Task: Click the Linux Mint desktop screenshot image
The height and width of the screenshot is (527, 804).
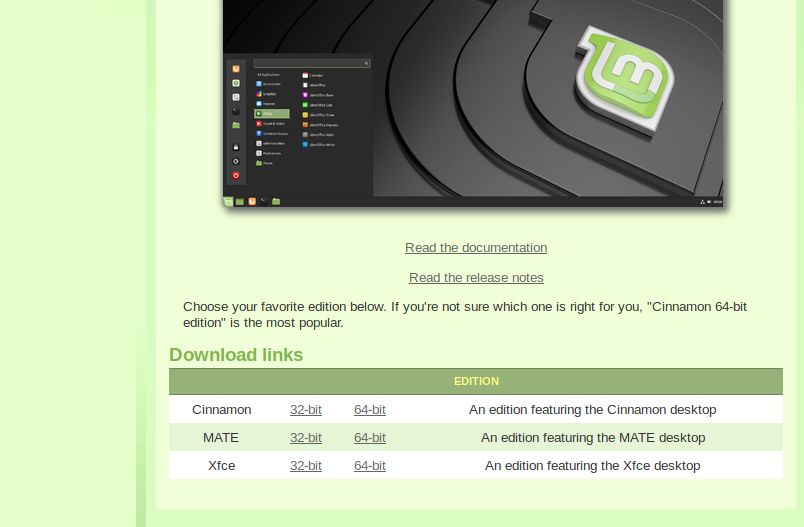Action: pyautogui.click(x=473, y=103)
